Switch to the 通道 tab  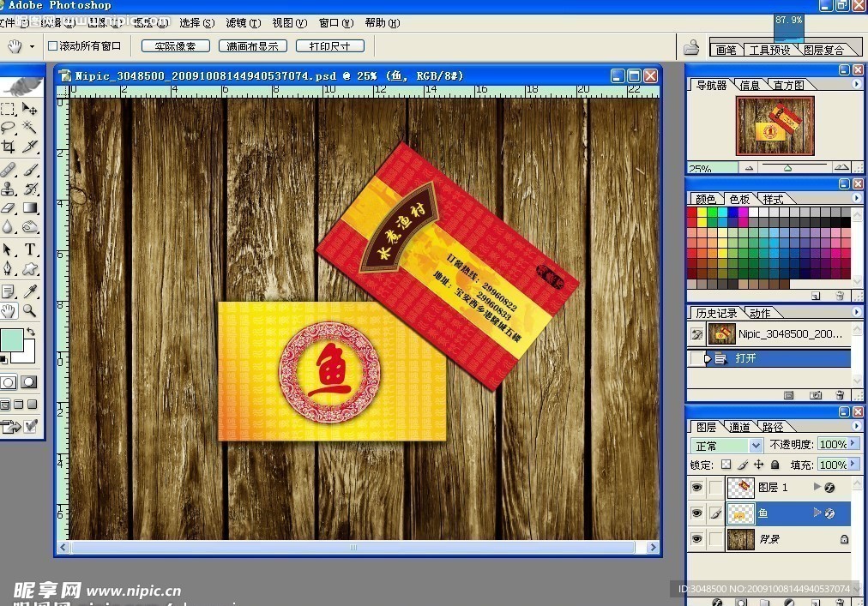click(x=739, y=427)
